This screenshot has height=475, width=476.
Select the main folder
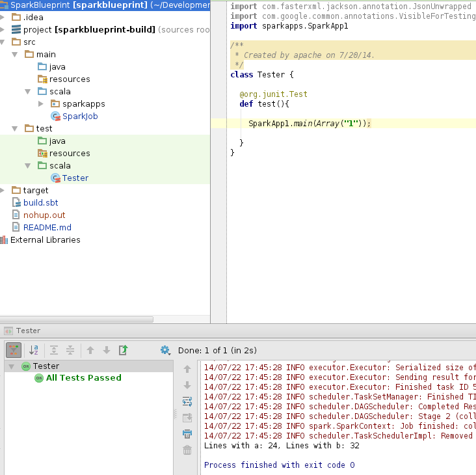46,55
